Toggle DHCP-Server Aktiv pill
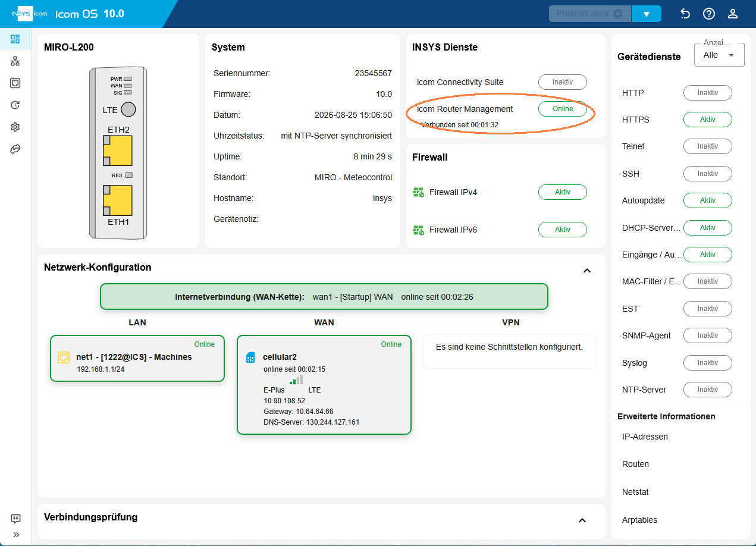Screen dimensions: 756x546 tap(708, 228)
